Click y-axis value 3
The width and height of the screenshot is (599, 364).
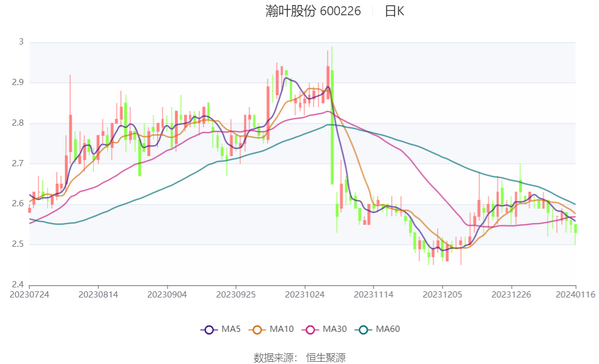[21, 42]
